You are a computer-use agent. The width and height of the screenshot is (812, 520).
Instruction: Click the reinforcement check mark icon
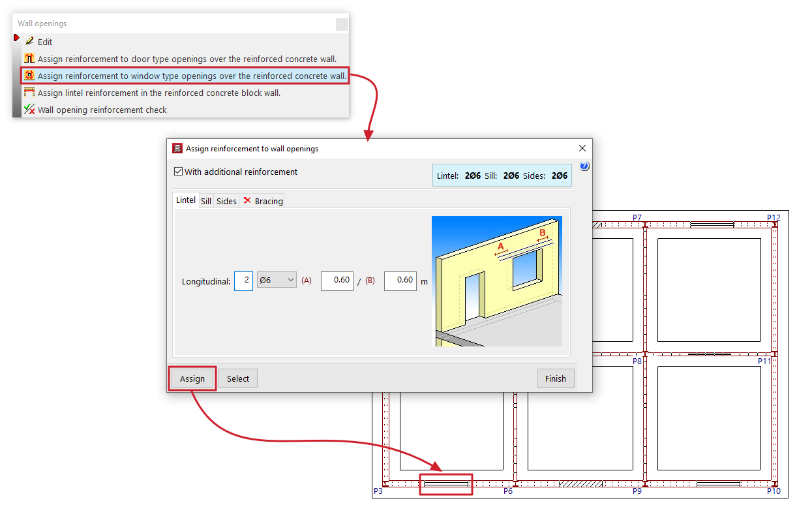(29, 109)
